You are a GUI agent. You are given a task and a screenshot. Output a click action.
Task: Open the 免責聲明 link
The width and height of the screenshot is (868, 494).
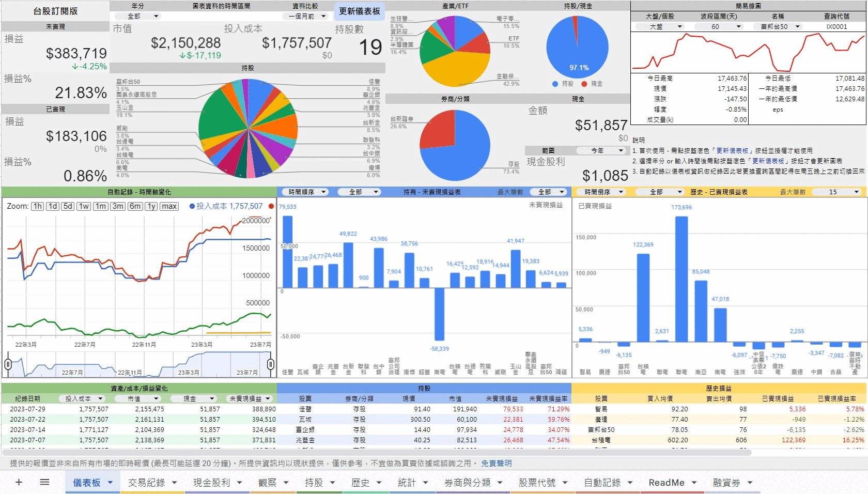coord(496,464)
